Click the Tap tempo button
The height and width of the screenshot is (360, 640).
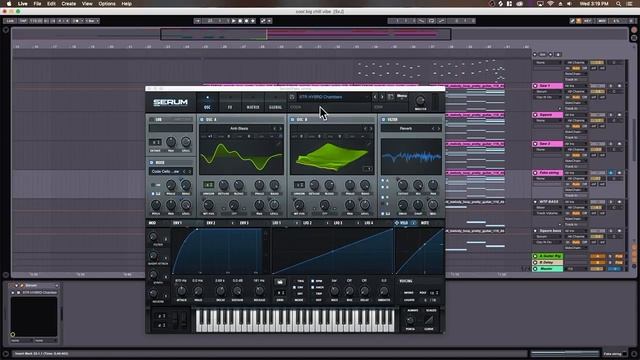(23, 21)
